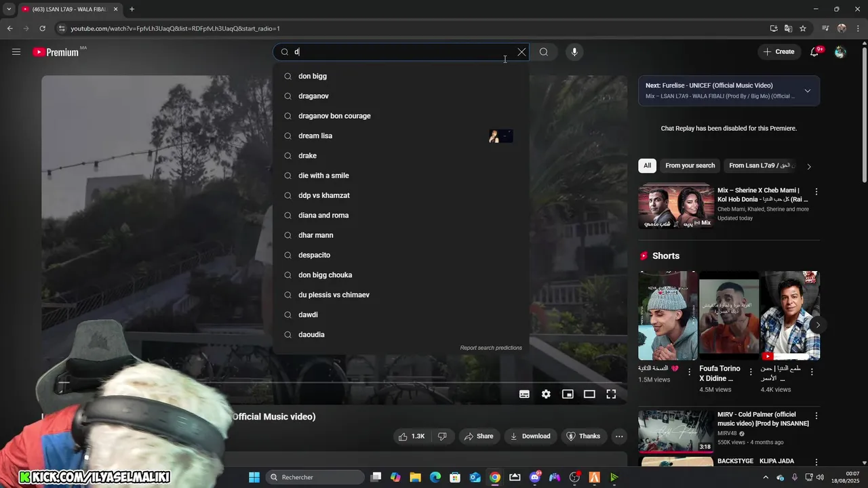
Task: Dislike the video
Action: point(442,436)
